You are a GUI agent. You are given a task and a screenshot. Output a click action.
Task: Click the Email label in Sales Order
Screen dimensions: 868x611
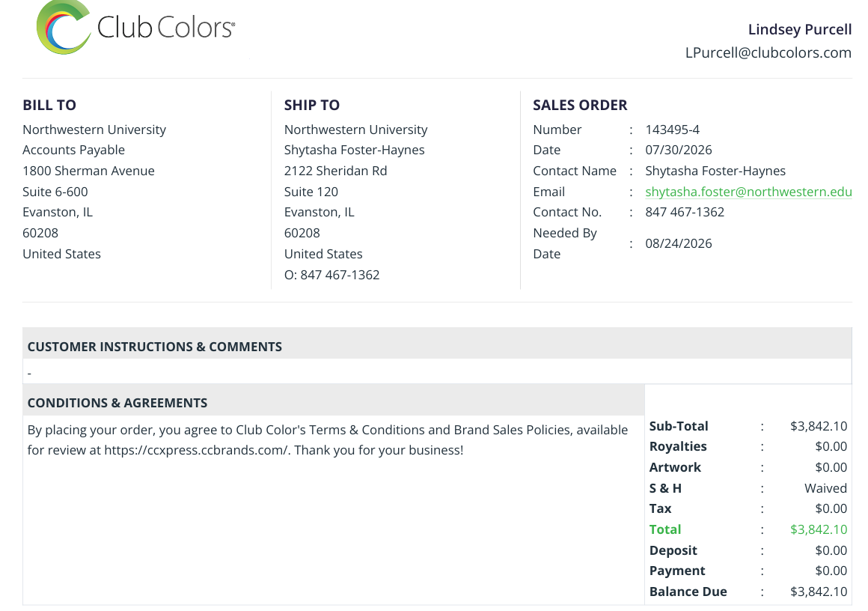coord(548,192)
